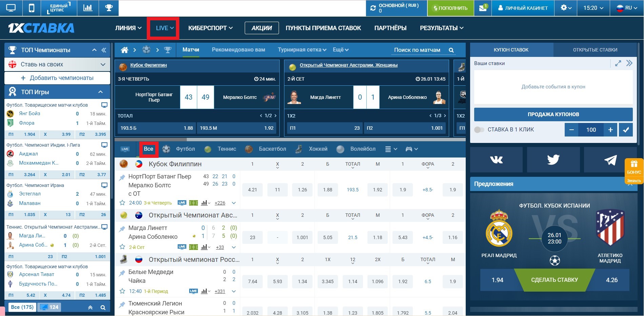
Task: Expand the coupon panel with arrows icon
Action: pos(618,63)
